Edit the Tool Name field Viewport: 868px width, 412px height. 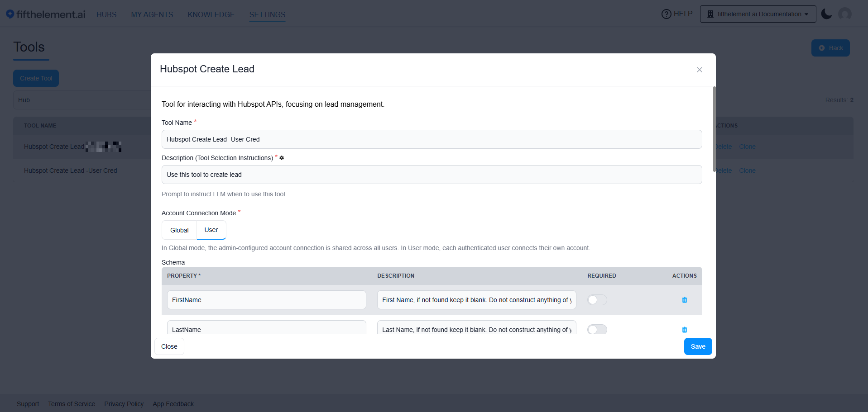click(x=432, y=139)
